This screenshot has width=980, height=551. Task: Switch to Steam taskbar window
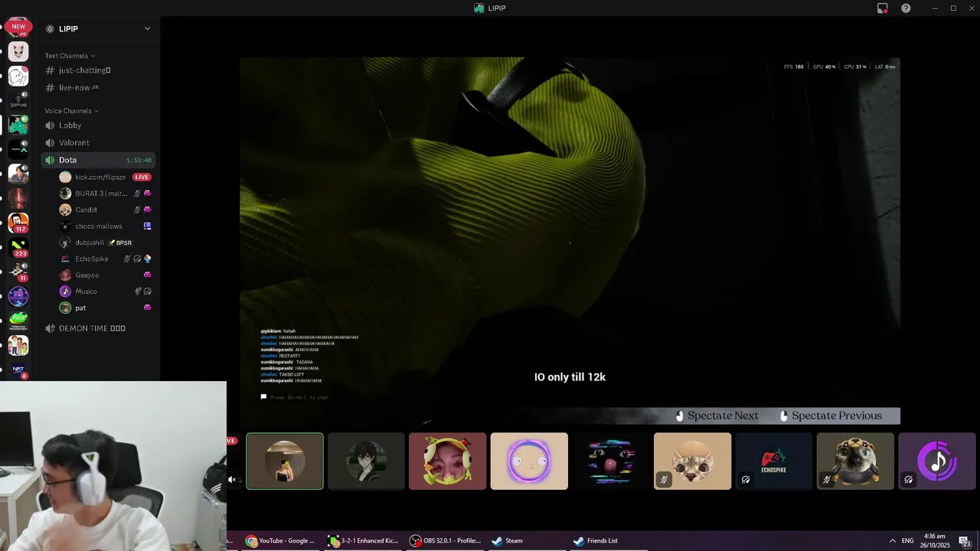coord(527,541)
